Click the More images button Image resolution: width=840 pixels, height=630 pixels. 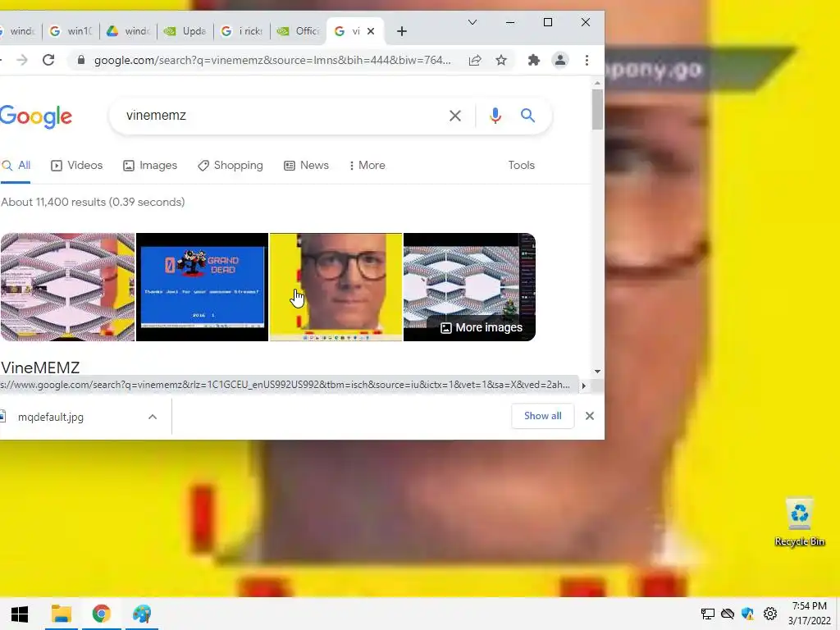tap(481, 327)
